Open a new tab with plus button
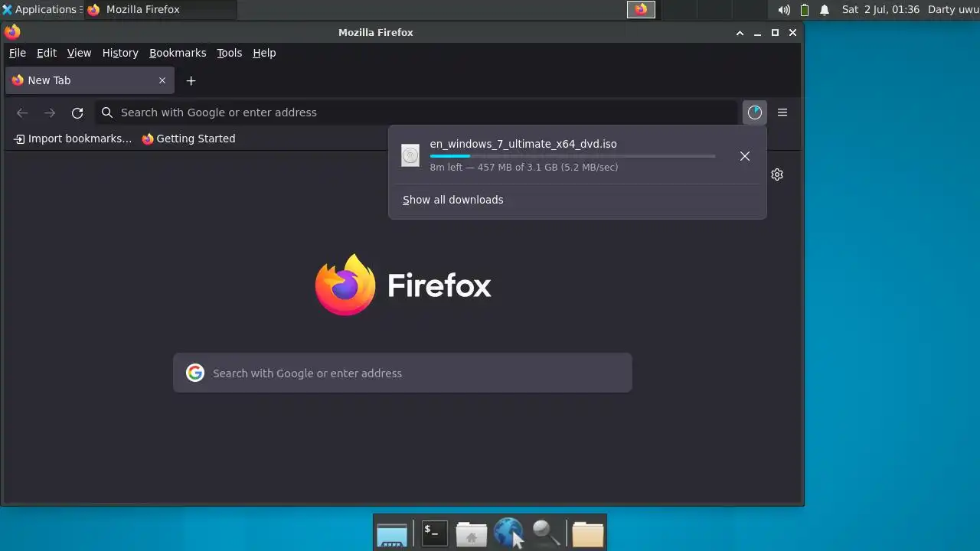 [191, 80]
